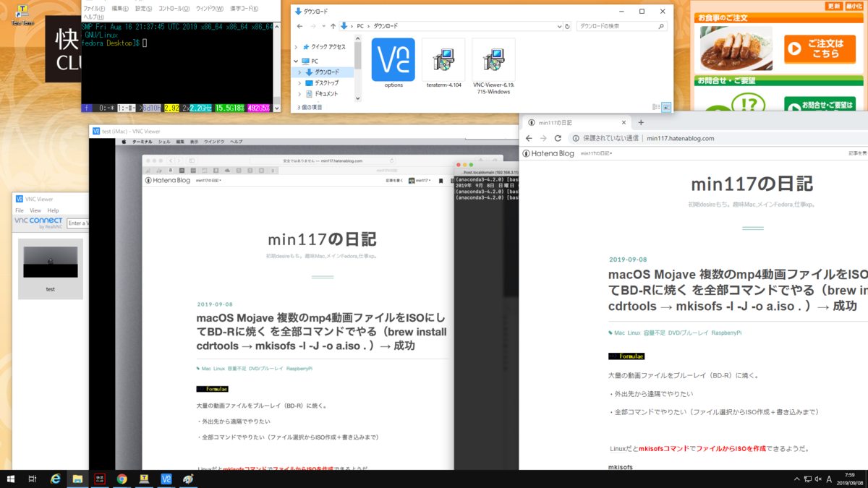868x488 pixels.
Task: Launch Tera Term from the taskbar
Action: click(x=143, y=479)
